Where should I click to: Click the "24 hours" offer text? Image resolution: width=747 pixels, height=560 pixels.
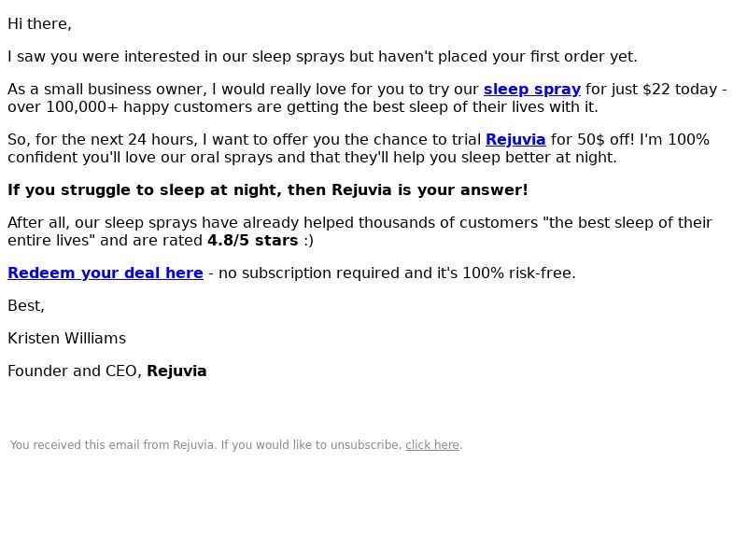[x=162, y=139]
